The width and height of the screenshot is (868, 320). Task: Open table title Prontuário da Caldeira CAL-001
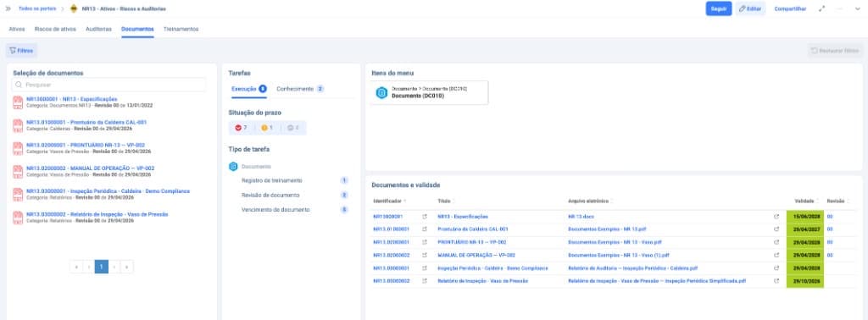pos(473,229)
